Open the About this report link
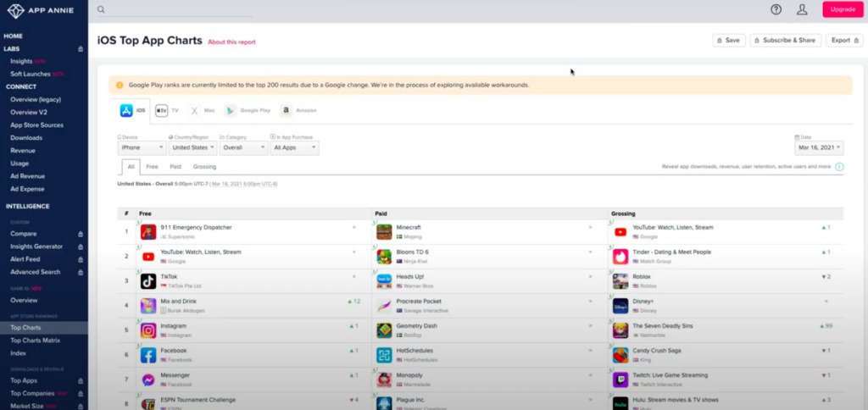This screenshot has height=410, width=868. (x=232, y=42)
